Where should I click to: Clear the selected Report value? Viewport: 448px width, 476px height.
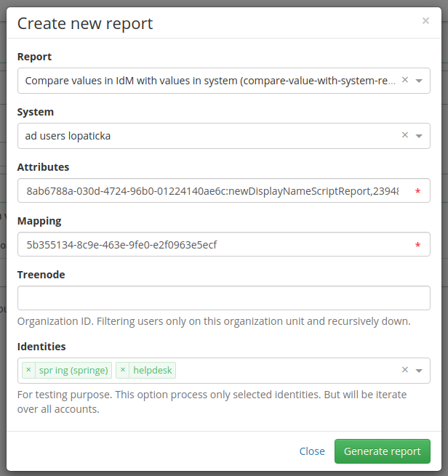pyautogui.click(x=404, y=80)
